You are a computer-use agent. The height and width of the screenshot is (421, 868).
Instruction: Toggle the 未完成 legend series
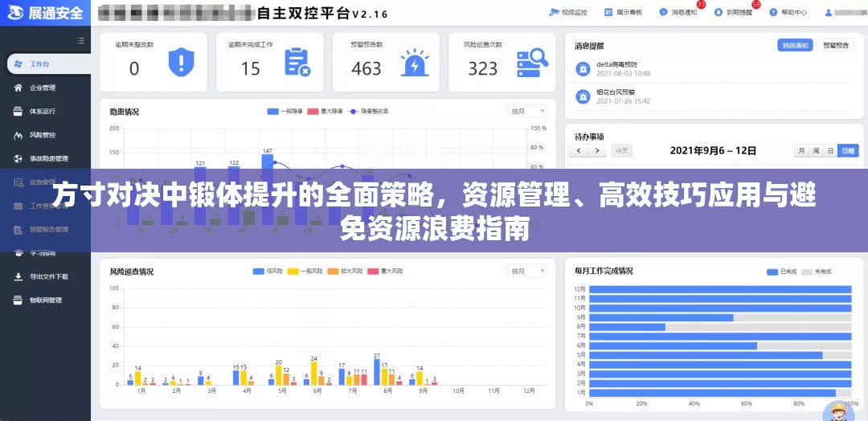816,272
